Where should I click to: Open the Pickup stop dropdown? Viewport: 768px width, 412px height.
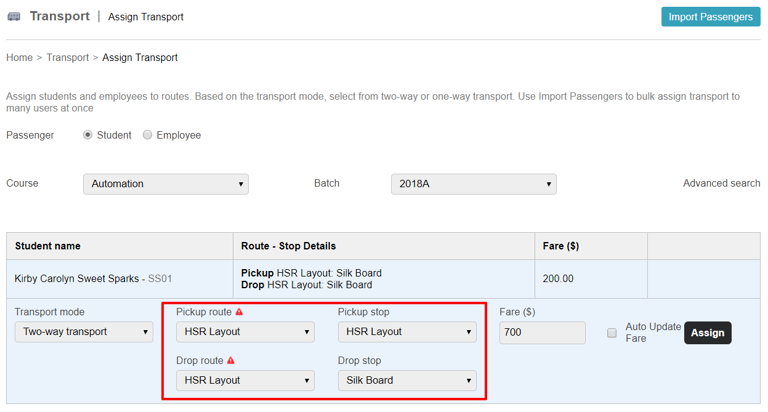[407, 332]
